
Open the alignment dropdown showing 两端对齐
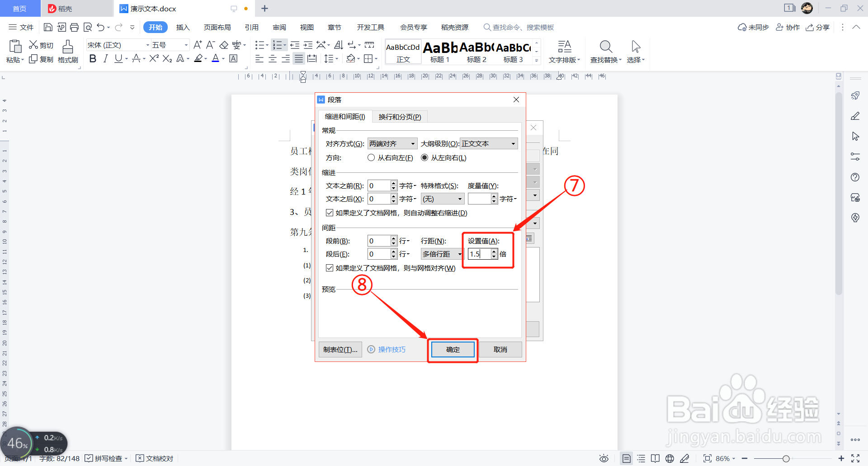tap(392, 143)
